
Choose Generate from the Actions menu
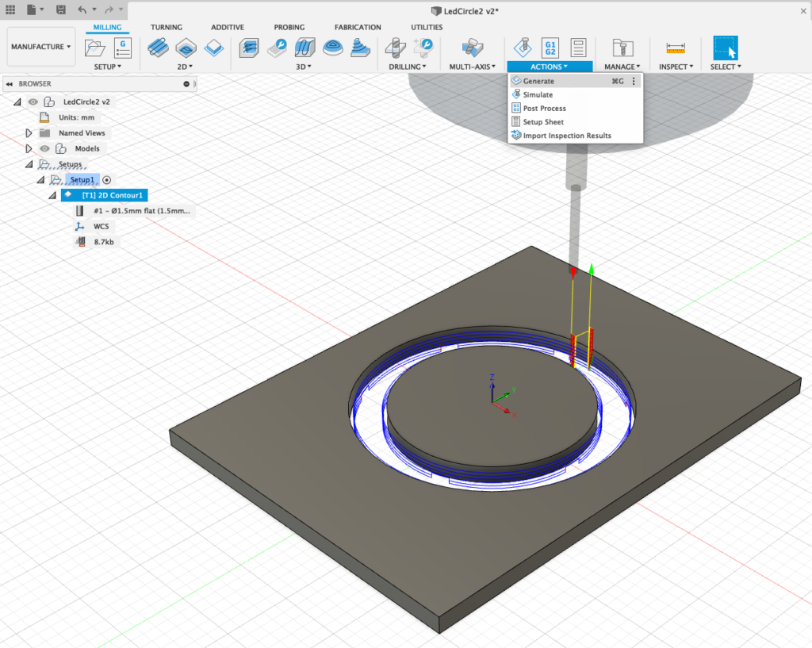point(575,81)
